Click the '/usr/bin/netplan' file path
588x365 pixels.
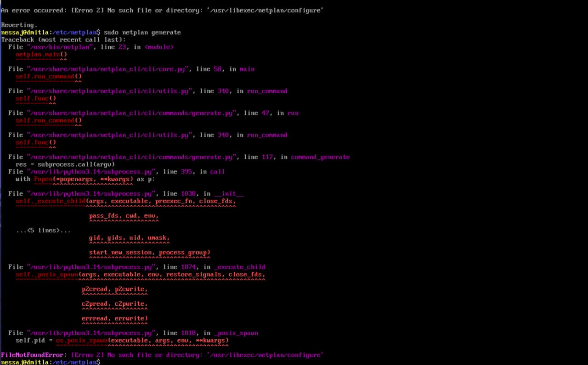[60, 47]
